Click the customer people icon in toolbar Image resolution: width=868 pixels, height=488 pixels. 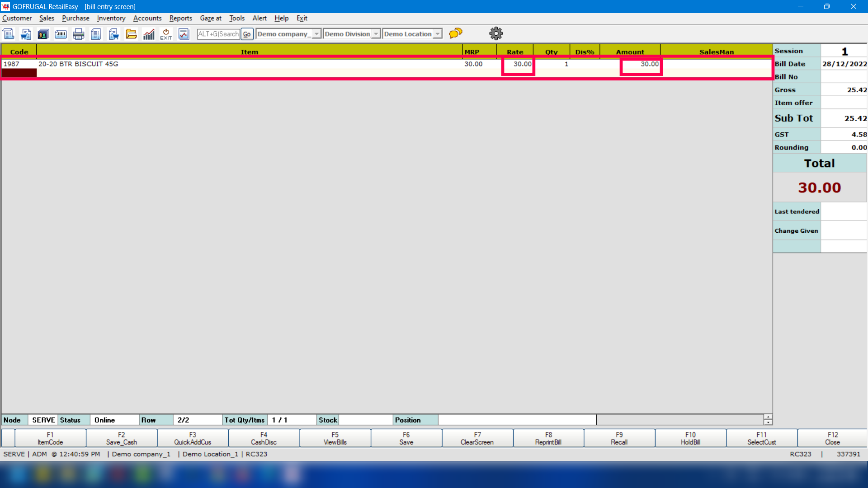[43, 34]
